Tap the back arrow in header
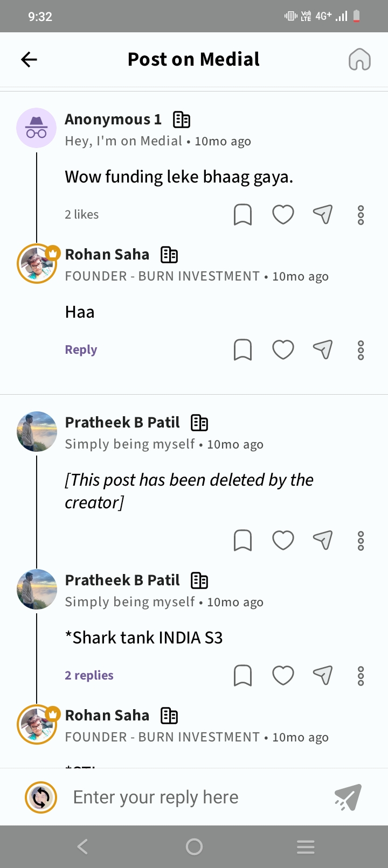Image resolution: width=388 pixels, height=868 pixels. click(x=29, y=59)
